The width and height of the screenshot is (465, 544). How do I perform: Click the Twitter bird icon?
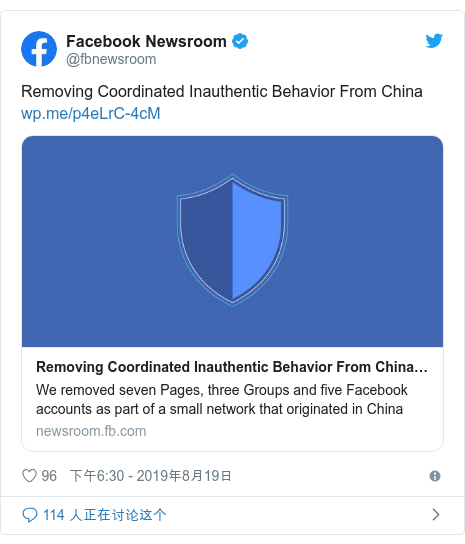coord(434,41)
